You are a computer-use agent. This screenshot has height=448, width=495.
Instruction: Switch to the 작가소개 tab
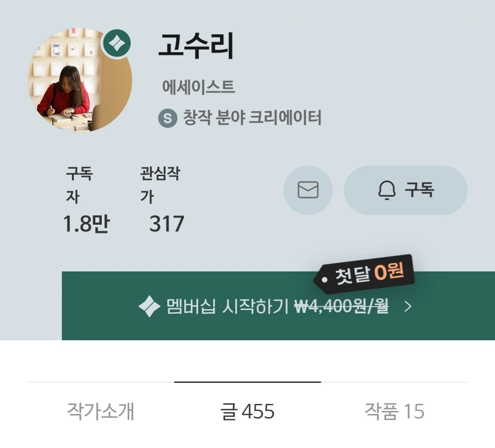coord(101,411)
